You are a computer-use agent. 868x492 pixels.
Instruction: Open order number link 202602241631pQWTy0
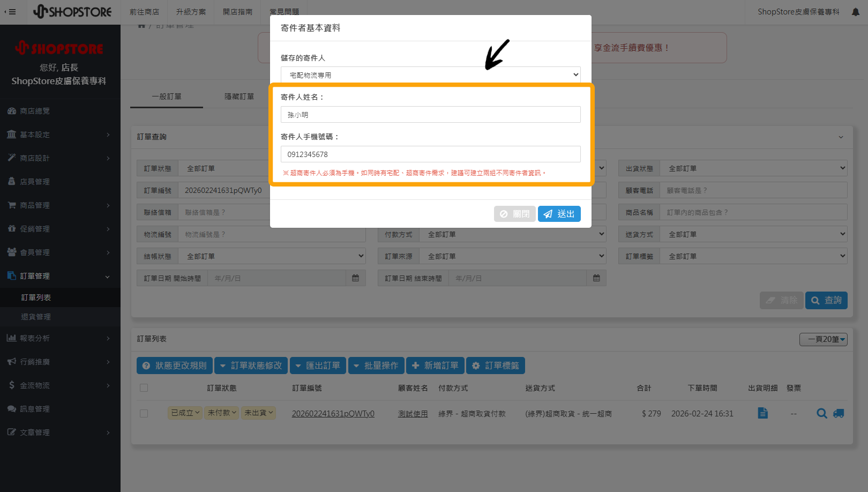[333, 414]
